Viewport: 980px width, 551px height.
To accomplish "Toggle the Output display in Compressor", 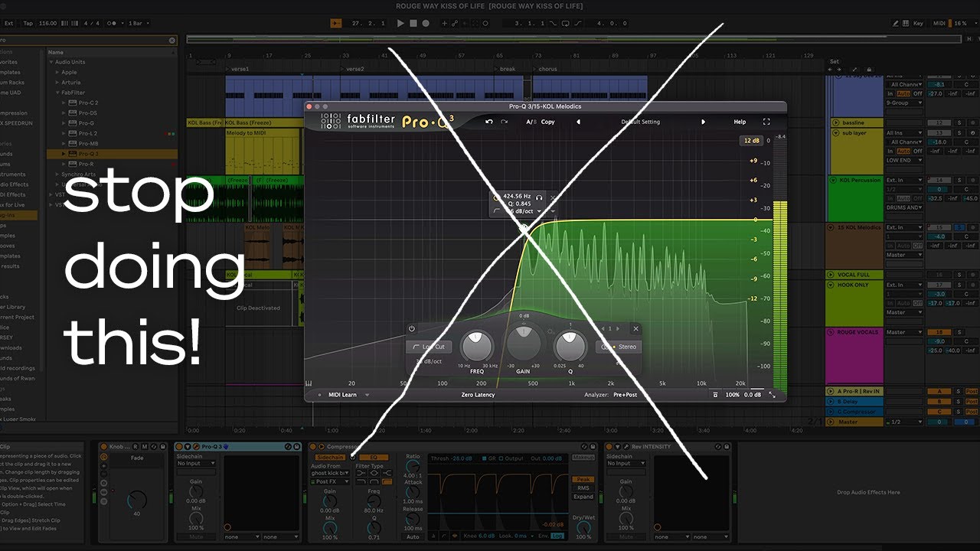I will point(513,458).
